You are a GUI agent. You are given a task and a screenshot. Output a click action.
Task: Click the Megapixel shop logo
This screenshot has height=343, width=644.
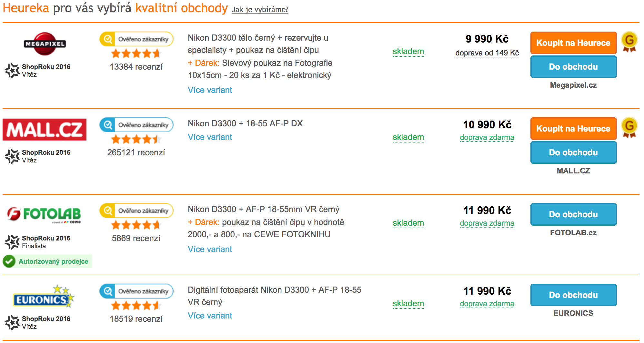click(x=45, y=44)
